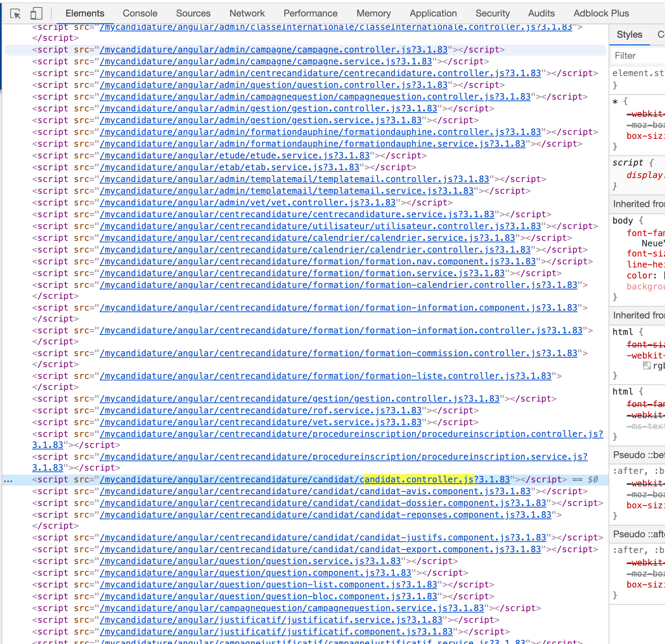The image size is (665, 644).
Task: Click the three-dot gutter icon beside selected row
Action: (8, 480)
